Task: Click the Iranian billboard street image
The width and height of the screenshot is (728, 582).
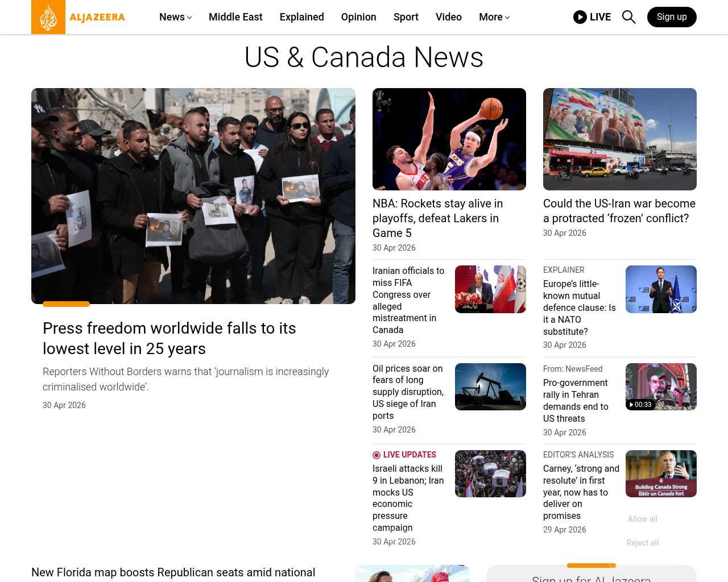Action: coord(619,139)
